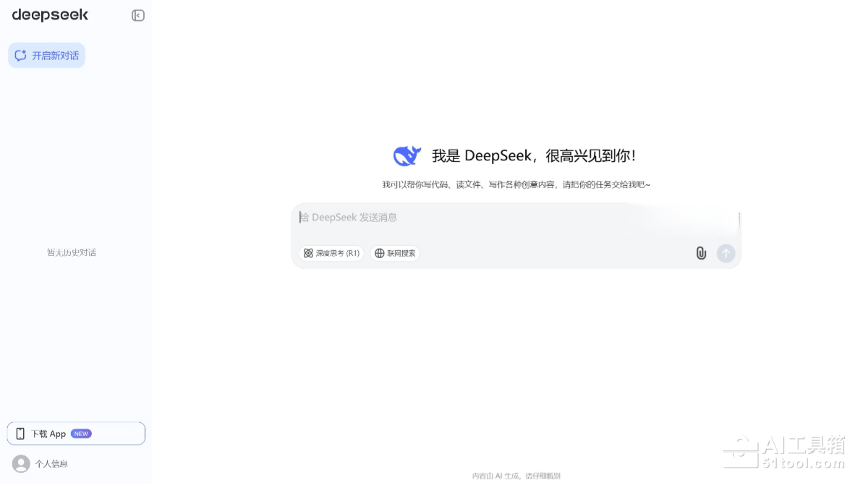This screenshot has width=868, height=488.
Task: Click the phone icon beside 下载 App
Action: 20,434
